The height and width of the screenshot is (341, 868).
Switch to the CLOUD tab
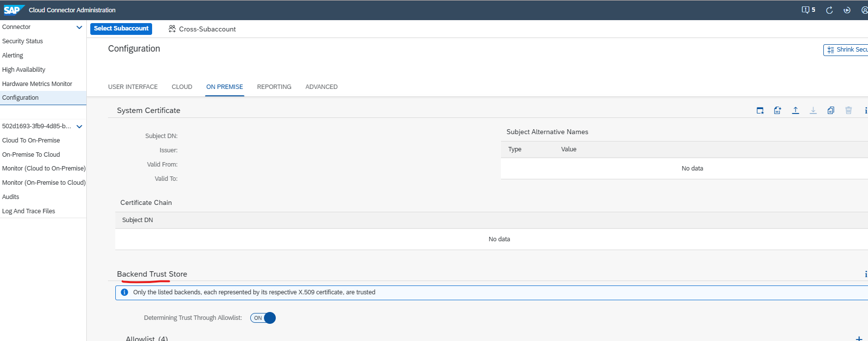click(x=182, y=87)
